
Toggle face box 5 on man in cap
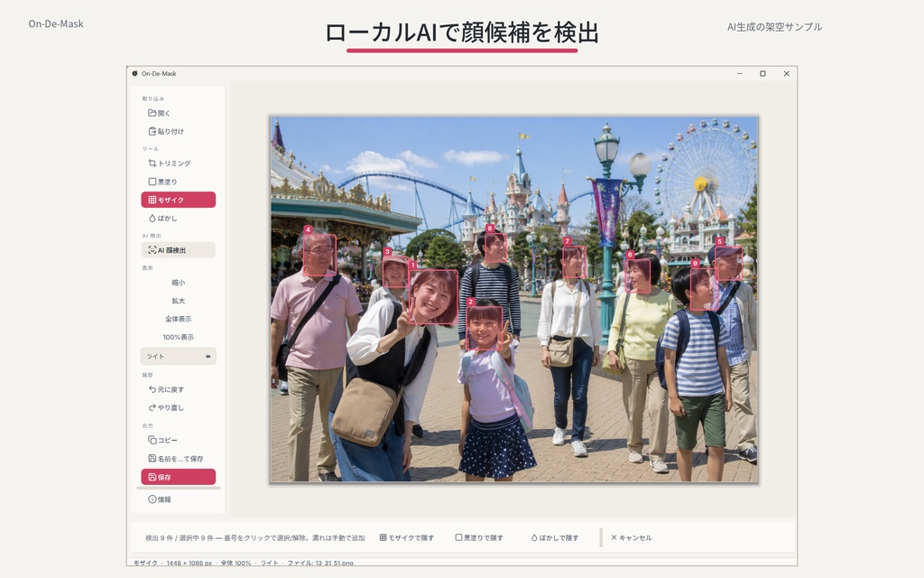pos(728,263)
